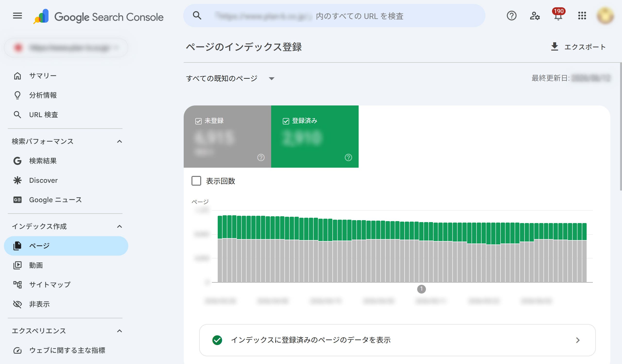This screenshot has height=364, width=622.
Task: Open 動画 indexing page
Action: pyautogui.click(x=66, y=265)
